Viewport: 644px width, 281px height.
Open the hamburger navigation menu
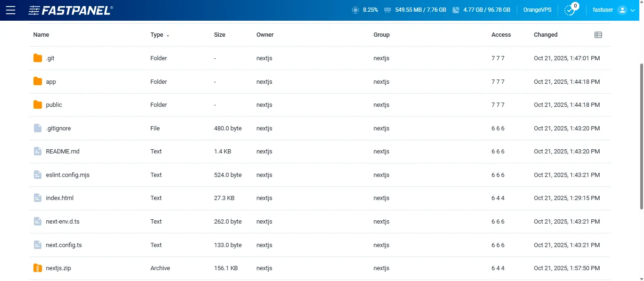[x=10, y=10]
